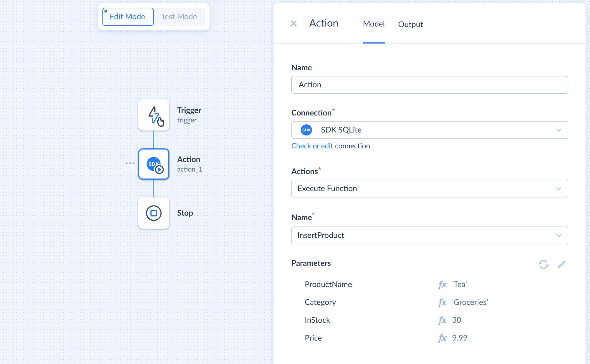This screenshot has width=590, height=364.
Task: Click the Name input field containing Action
Action: coord(430,85)
